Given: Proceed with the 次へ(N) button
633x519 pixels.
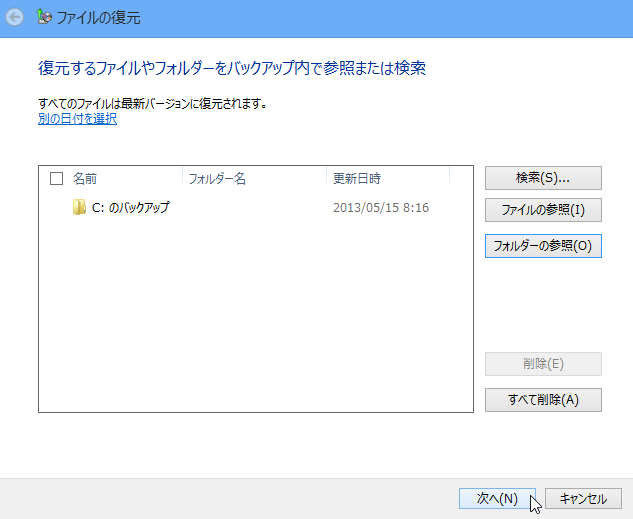Looking at the screenshot, I should coord(497,498).
